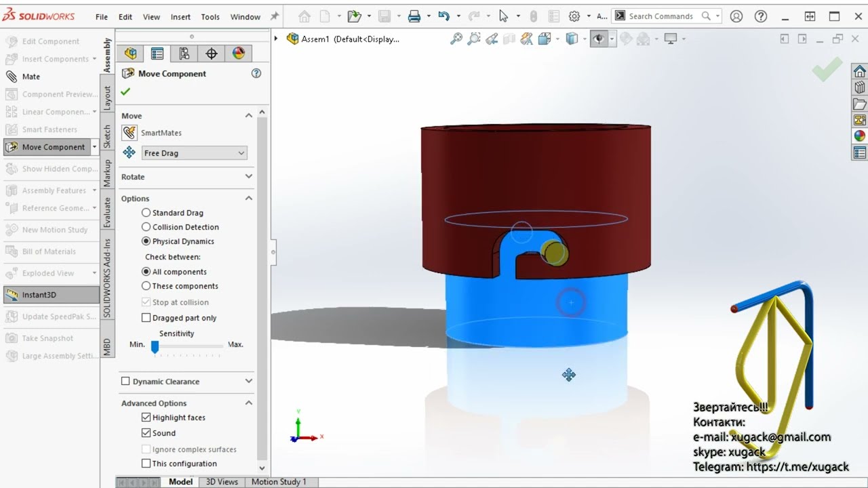Screen dimensions: 868x488
Task: Select the These components radio option
Action: [146, 286]
